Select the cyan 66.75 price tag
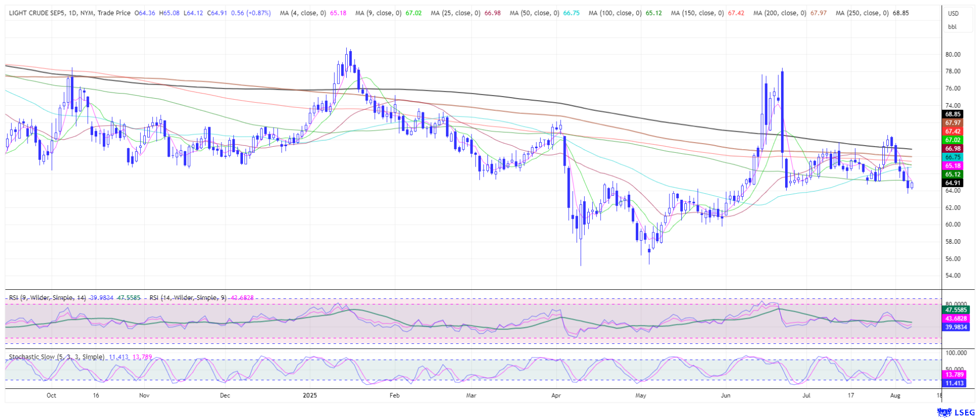The image size is (980, 418). pyautogui.click(x=953, y=157)
